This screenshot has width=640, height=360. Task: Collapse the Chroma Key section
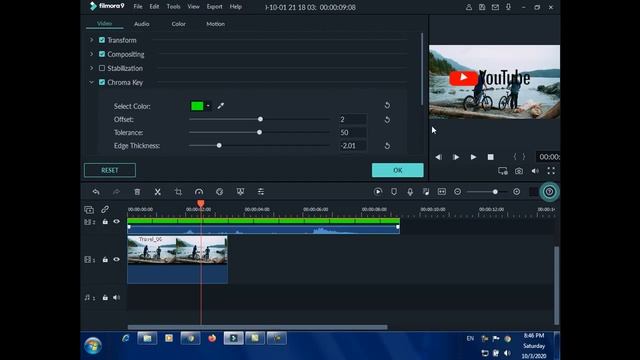[x=91, y=82]
